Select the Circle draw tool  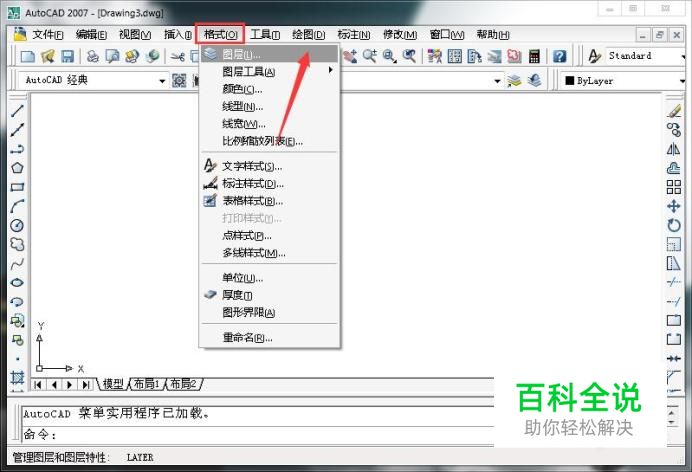coord(17,225)
